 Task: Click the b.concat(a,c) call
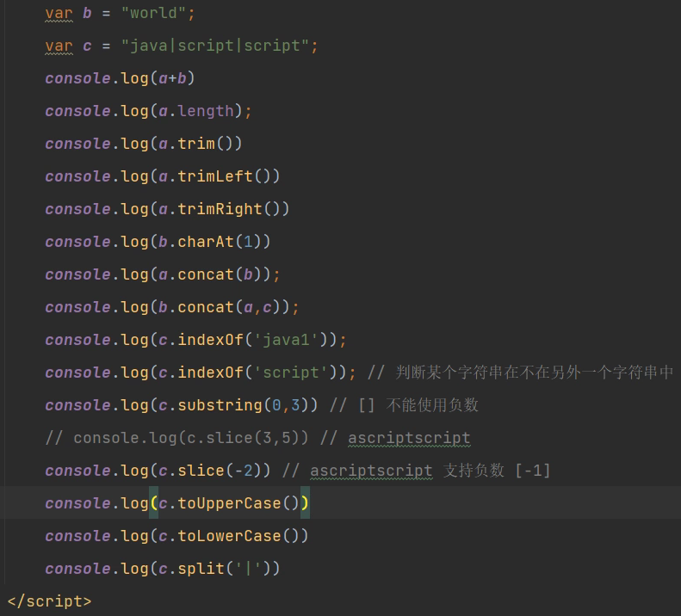[220, 307]
